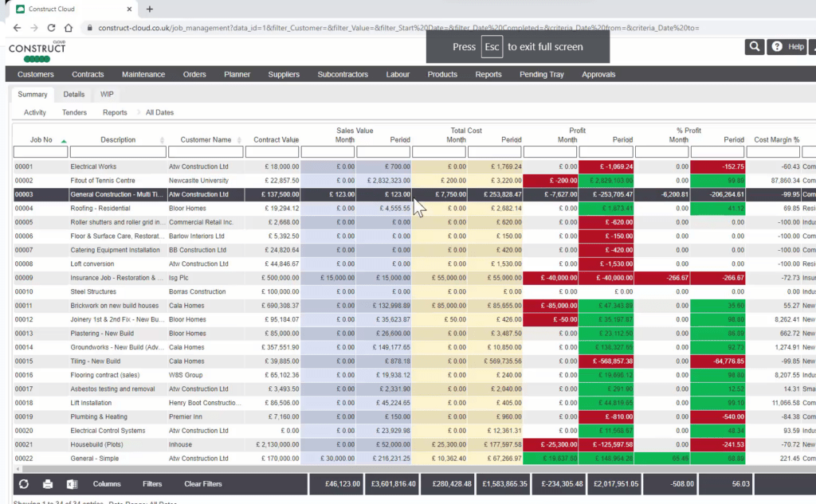Click the browser forward arrow
816x504 pixels.
(33, 28)
